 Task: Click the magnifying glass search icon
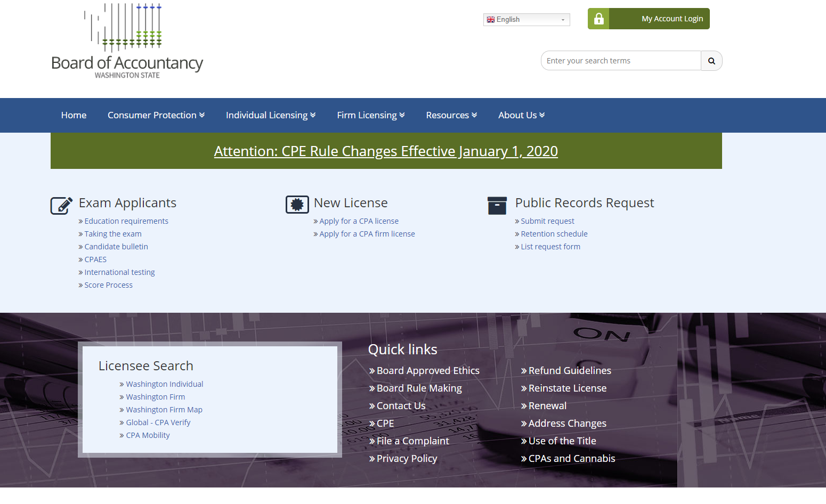711,60
